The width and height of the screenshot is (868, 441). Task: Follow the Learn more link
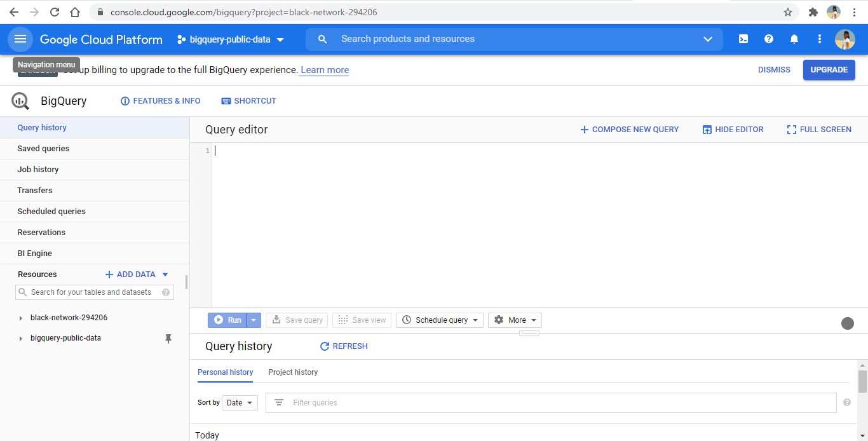(325, 70)
